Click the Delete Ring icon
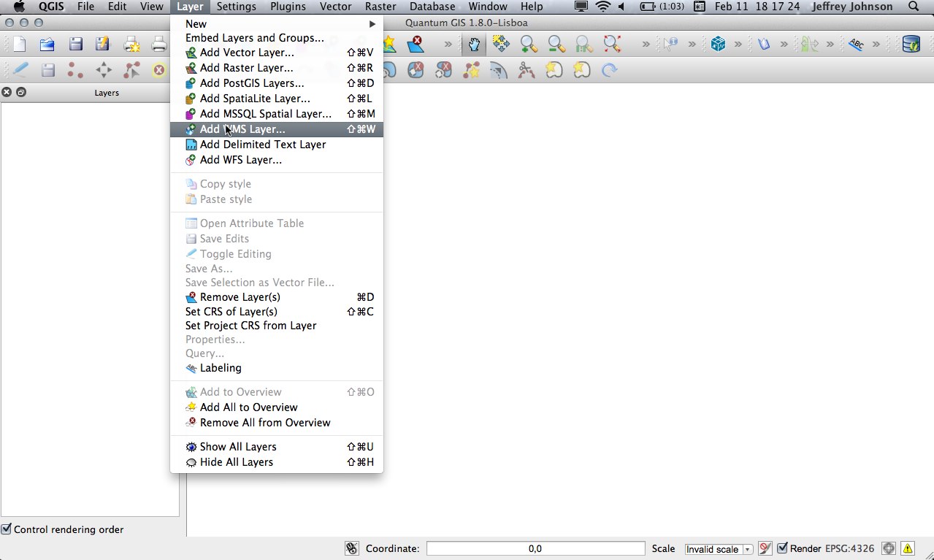 coord(416,70)
